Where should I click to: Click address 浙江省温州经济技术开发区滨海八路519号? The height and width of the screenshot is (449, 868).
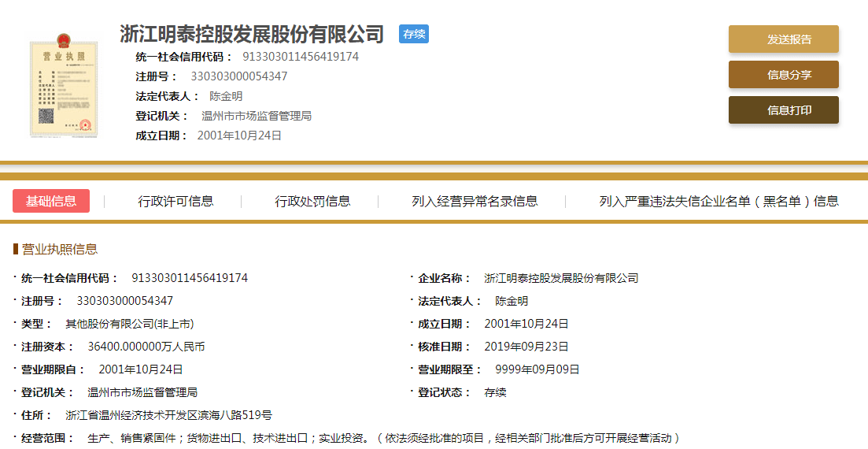point(169,415)
